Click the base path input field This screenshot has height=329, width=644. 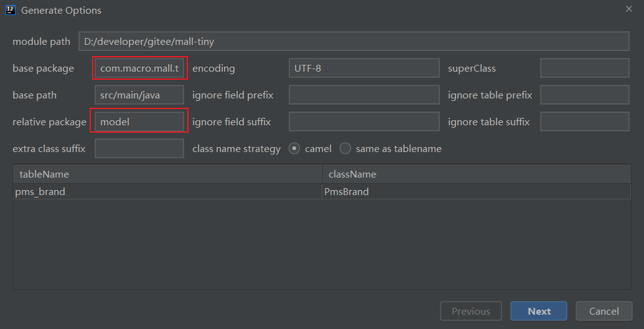139,95
